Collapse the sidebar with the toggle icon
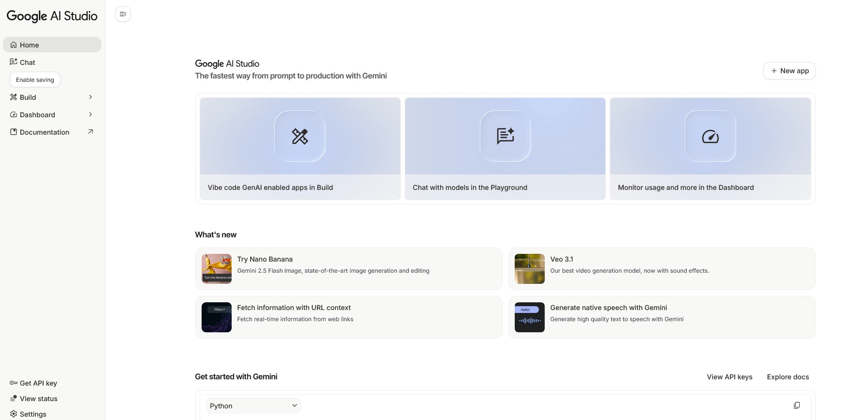The image size is (868, 420). coord(123,14)
